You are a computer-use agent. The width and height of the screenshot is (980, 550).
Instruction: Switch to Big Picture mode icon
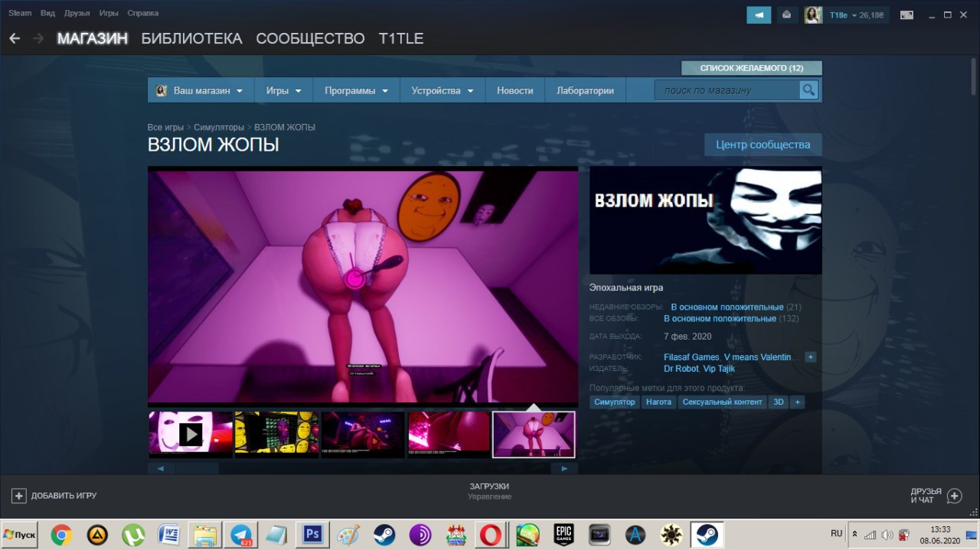click(906, 15)
